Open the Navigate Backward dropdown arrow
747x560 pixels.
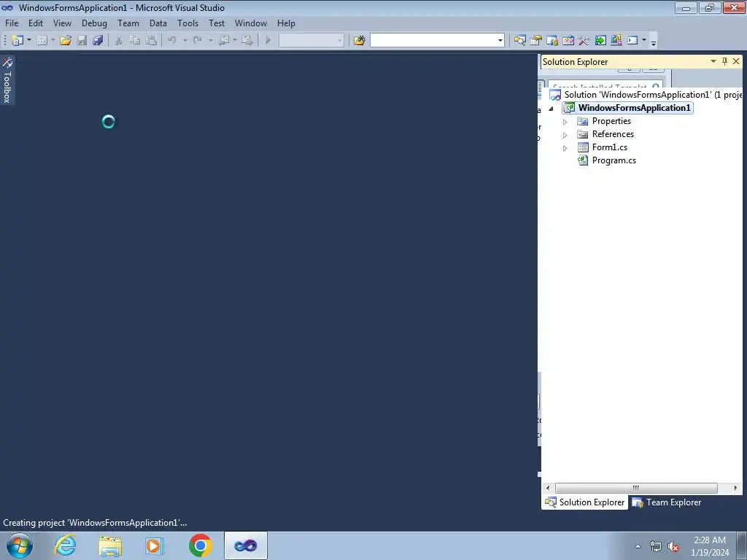point(235,41)
